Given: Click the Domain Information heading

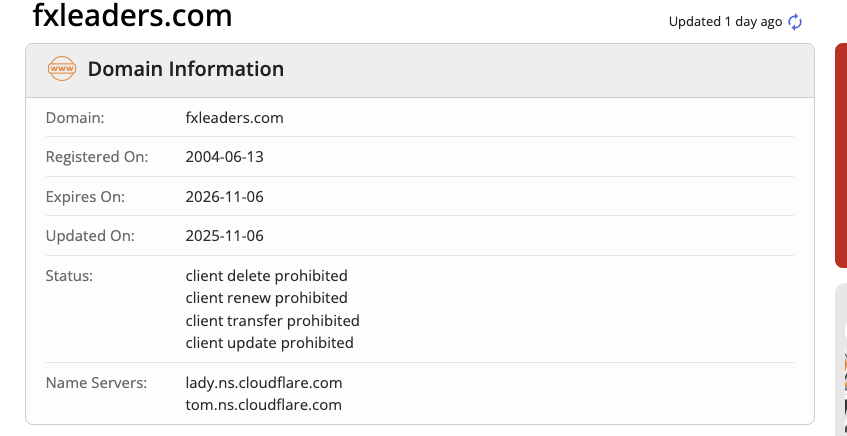Looking at the screenshot, I should point(186,69).
